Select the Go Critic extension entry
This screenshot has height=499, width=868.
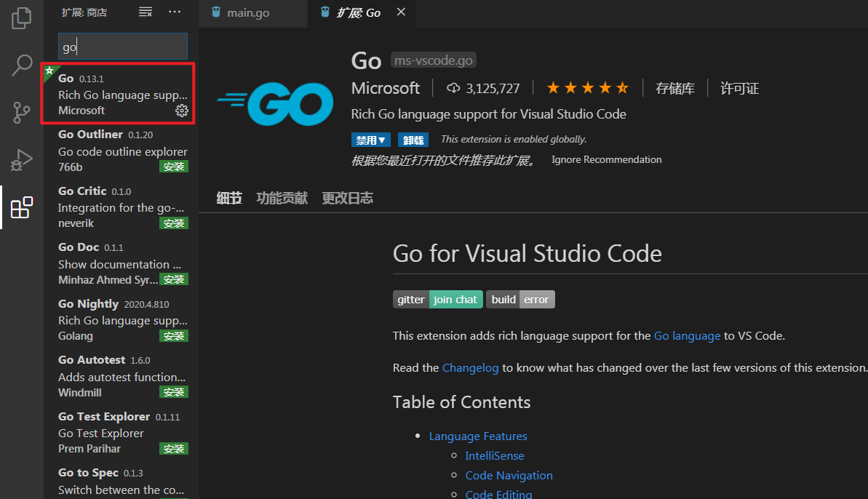point(122,207)
